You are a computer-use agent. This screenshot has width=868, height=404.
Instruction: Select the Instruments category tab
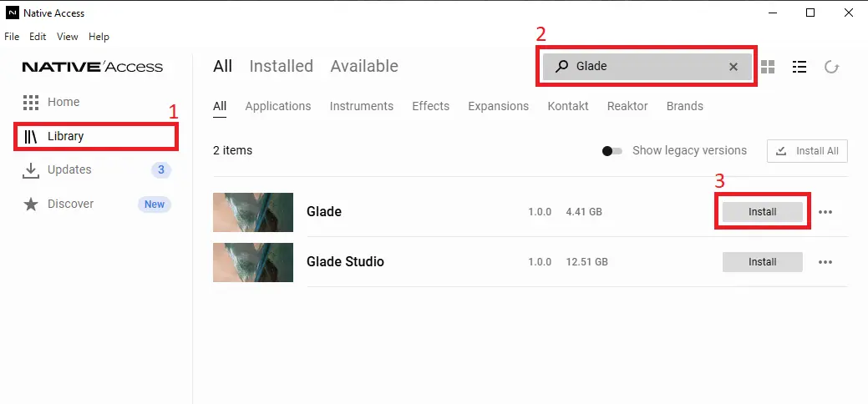click(361, 106)
